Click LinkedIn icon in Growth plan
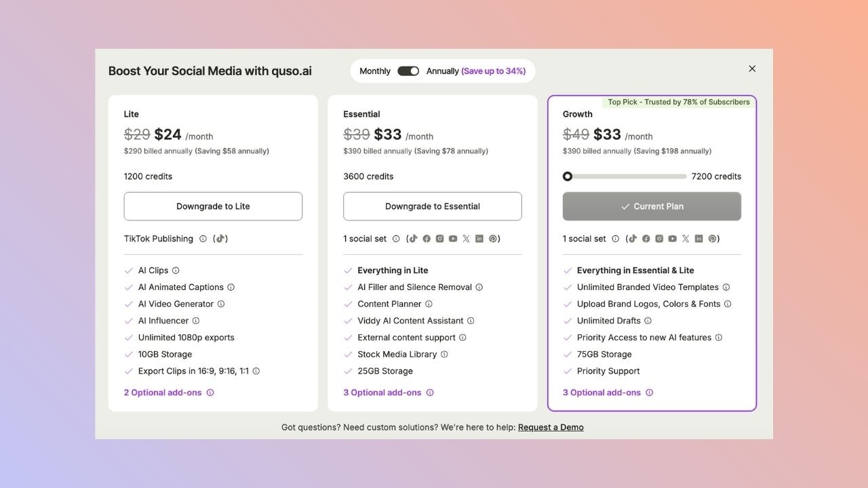 (699, 239)
